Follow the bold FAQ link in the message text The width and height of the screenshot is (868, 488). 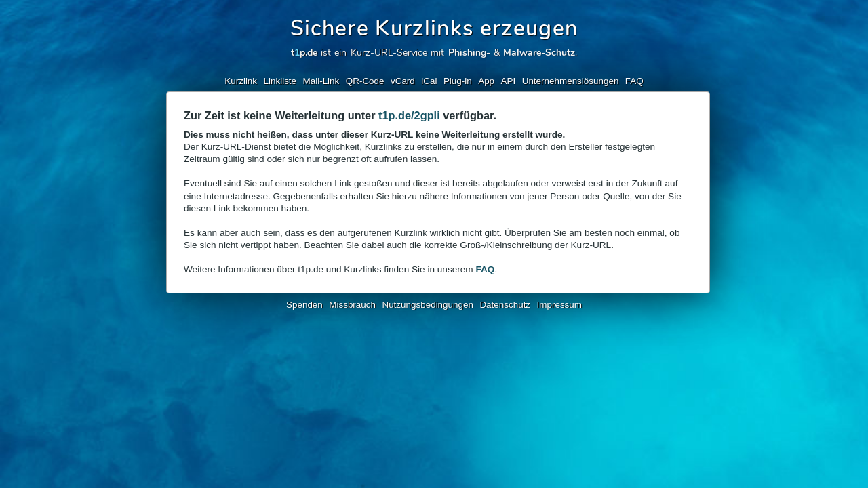(x=485, y=270)
